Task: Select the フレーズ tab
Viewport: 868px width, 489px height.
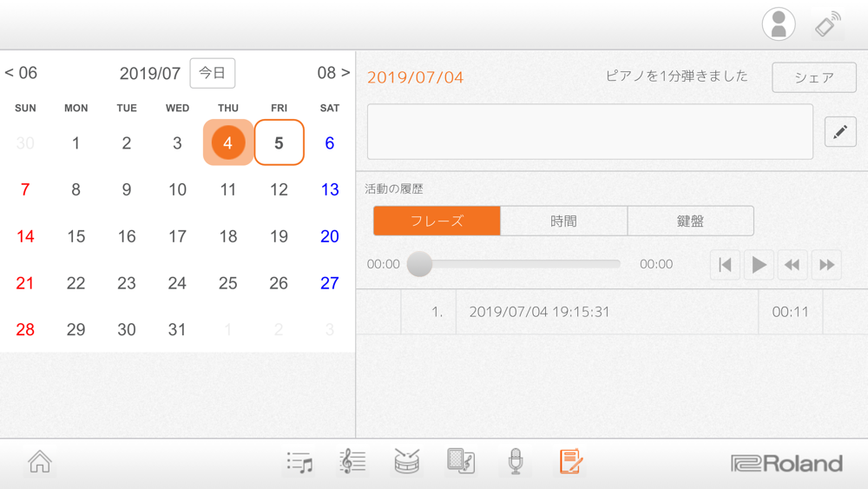Action: click(437, 221)
